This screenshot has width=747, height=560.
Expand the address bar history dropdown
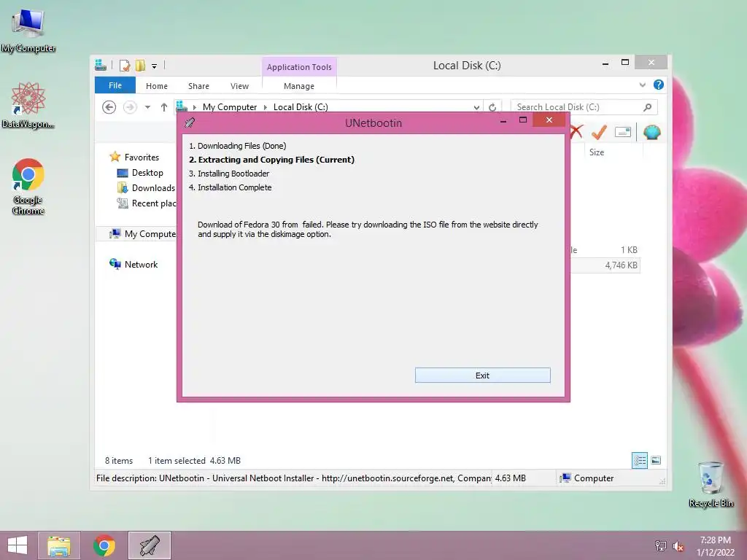[x=476, y=108]
